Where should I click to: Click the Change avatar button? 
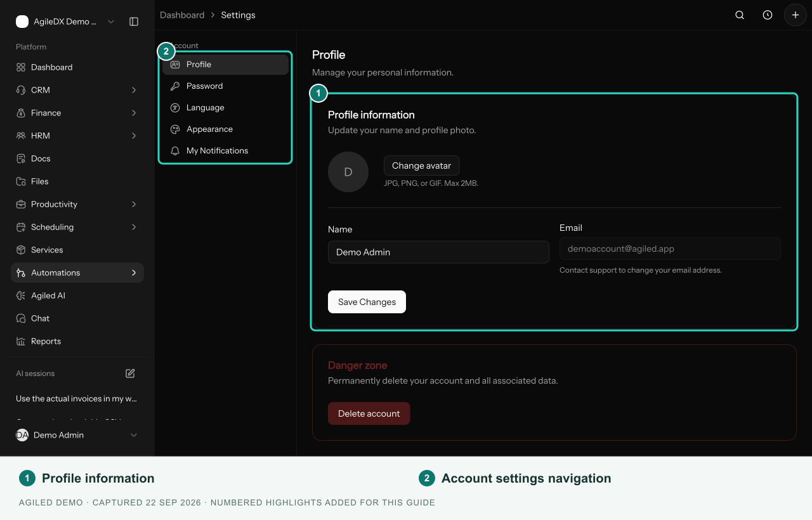pyautogui.click(x=421, y=166)
